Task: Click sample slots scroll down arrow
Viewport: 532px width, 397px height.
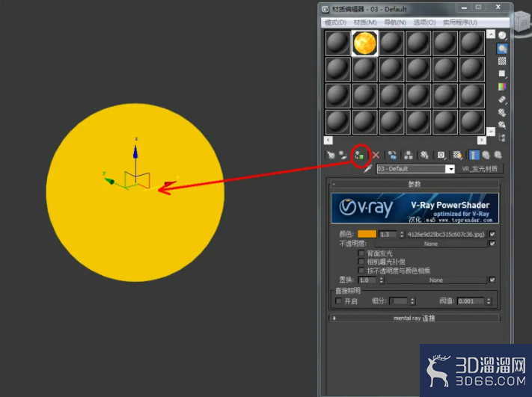Action: point(491,131)
